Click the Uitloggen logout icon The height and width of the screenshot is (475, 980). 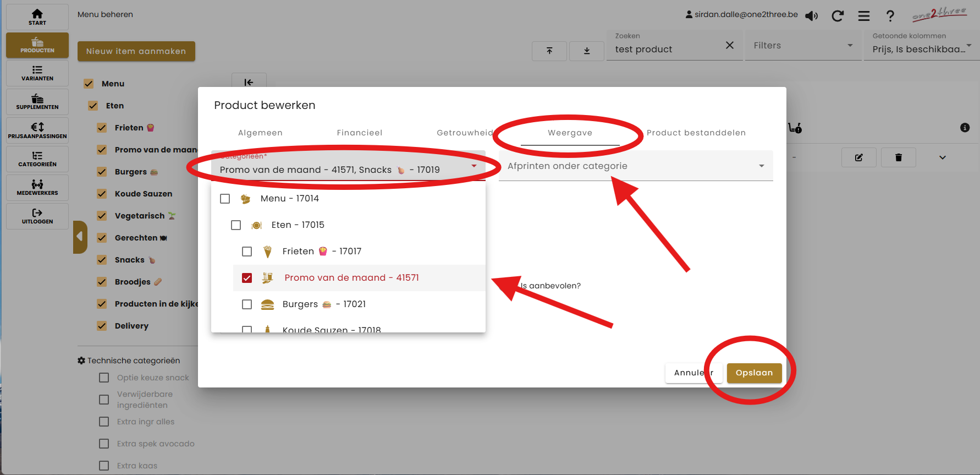pyautogui.click(x=37, y=216)
